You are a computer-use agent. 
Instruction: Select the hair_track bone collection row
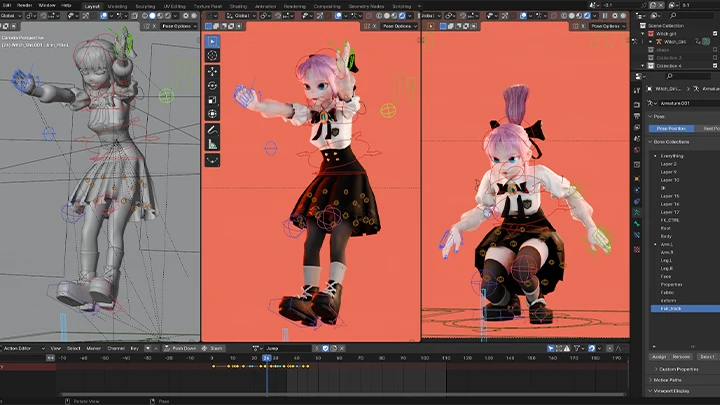685,309
